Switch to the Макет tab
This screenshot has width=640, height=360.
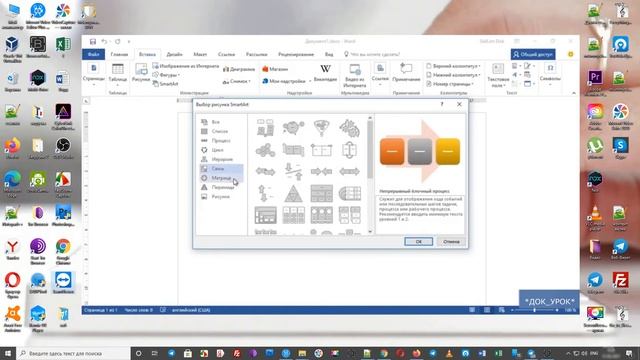200,54
